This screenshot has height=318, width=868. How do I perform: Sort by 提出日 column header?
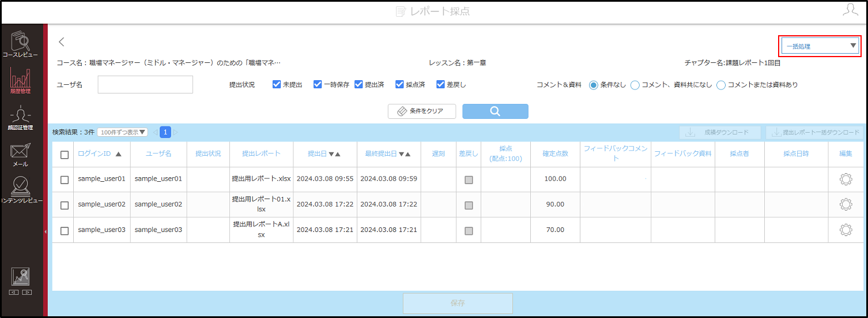[324, 154]
